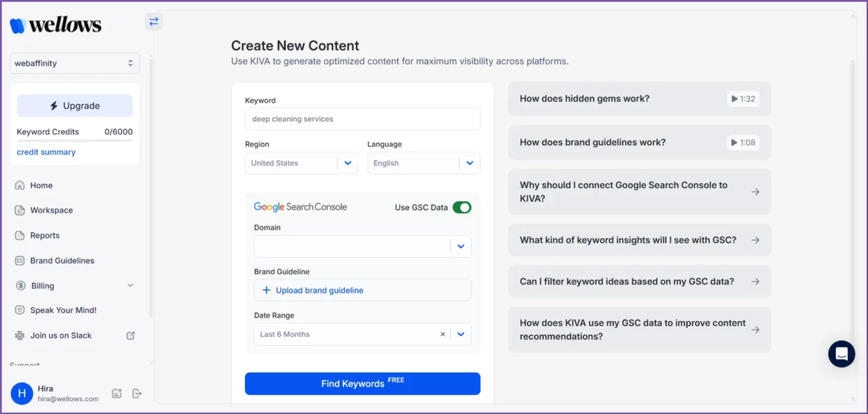
Task: Click the Find Keywords button
Action: [362, 383]
